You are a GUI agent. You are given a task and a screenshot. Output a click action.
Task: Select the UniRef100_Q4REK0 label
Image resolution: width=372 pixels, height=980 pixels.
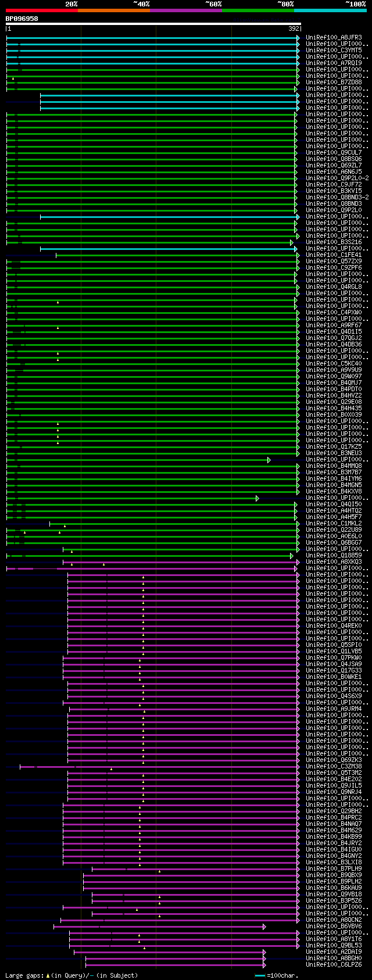click(334, 626)
